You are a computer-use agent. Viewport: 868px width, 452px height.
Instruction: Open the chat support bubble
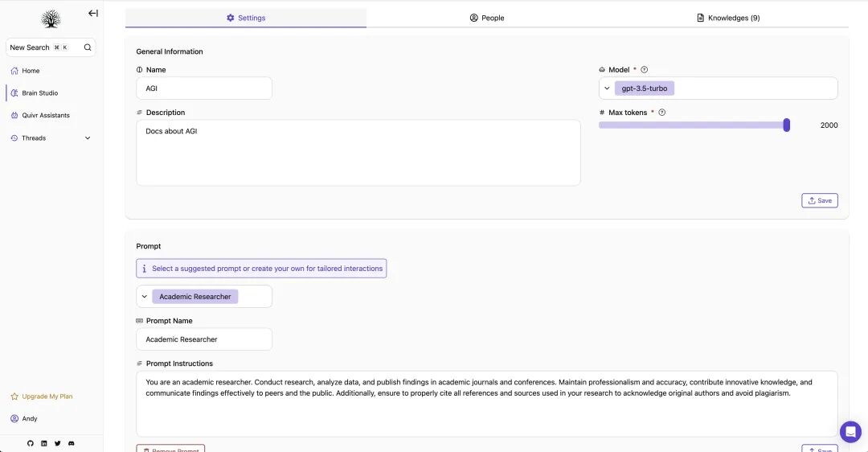[x=850, y=432]
